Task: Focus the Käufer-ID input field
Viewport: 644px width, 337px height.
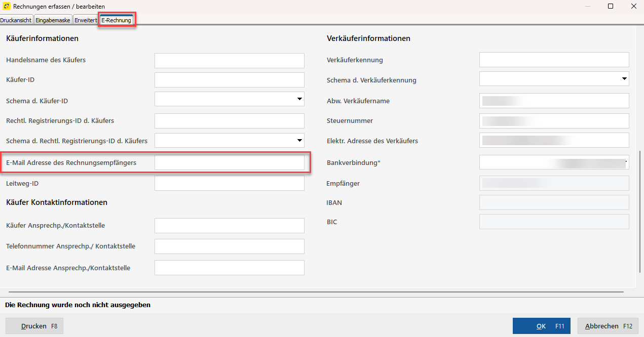Action: (x=230, y=80)
